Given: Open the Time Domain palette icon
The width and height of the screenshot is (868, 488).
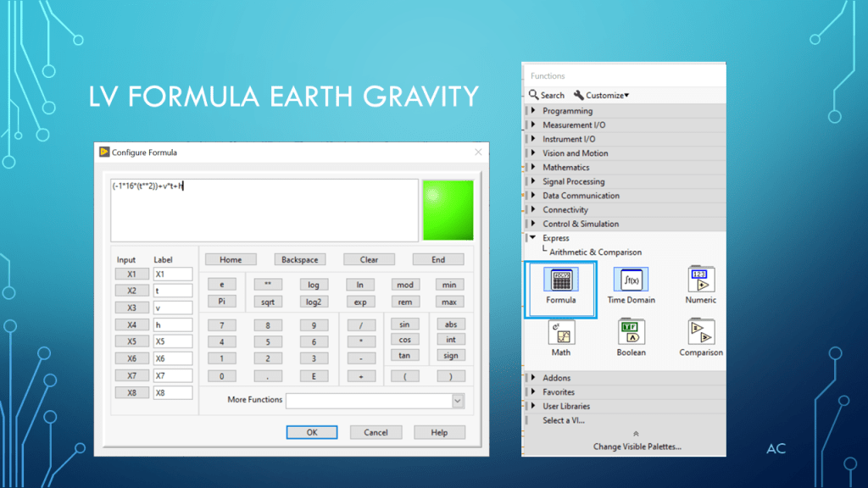Looking at the screenshot, I should 631,280.
